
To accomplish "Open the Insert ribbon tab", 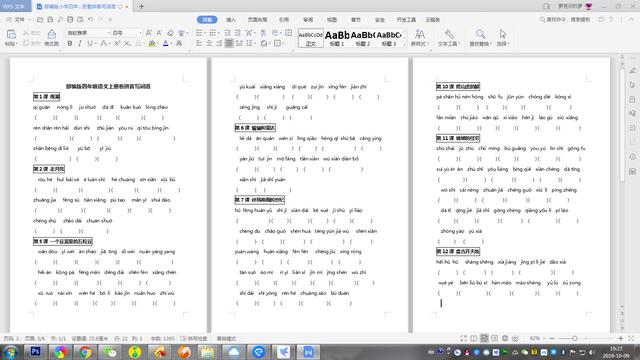I will (x=231, y=20).
